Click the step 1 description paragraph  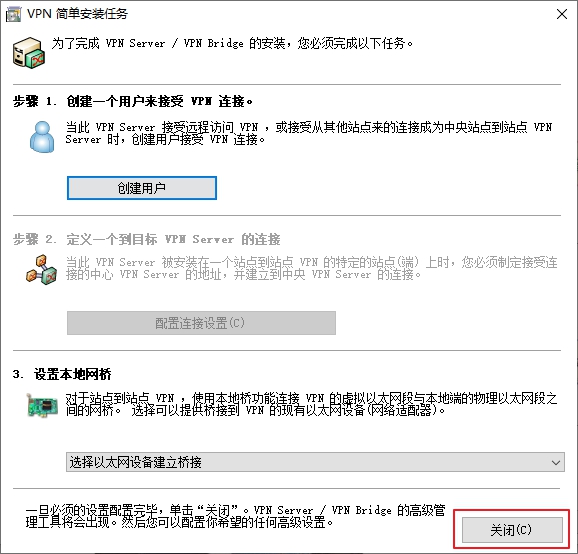click(309, 133)
